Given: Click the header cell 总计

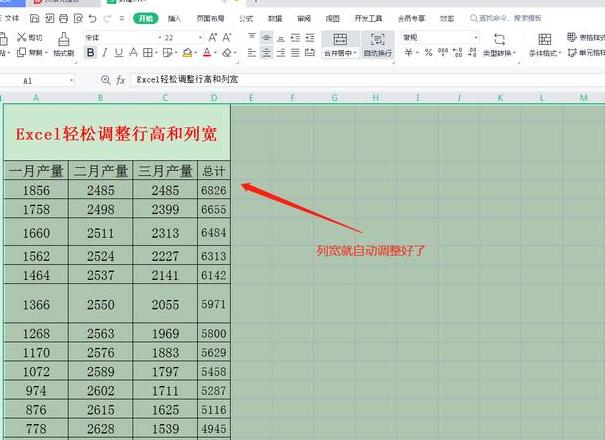Looking at the screenshot, I should [214, 171].
